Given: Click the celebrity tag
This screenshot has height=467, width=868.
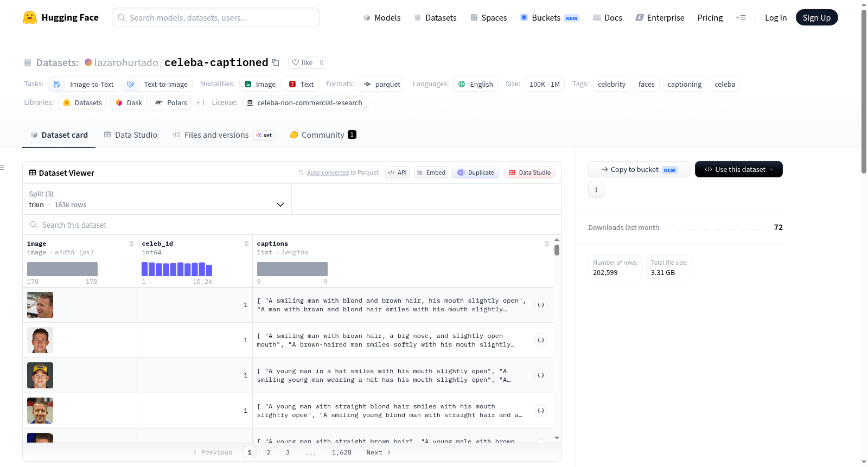Looking at the screenshot, I should point(611,84).
